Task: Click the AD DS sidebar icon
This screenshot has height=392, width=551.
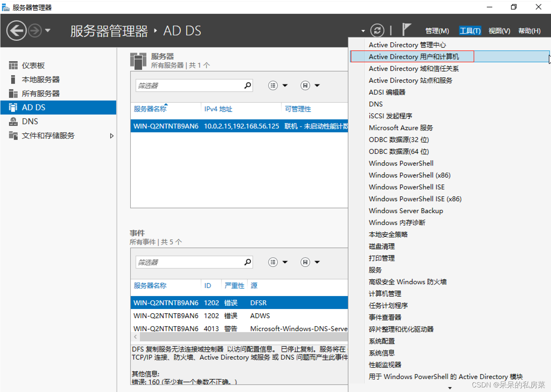Action: tap(13, 107)
